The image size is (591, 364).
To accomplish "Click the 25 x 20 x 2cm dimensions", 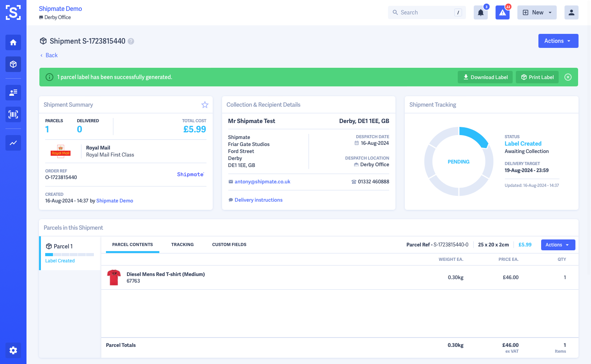I will pos(493,245).
